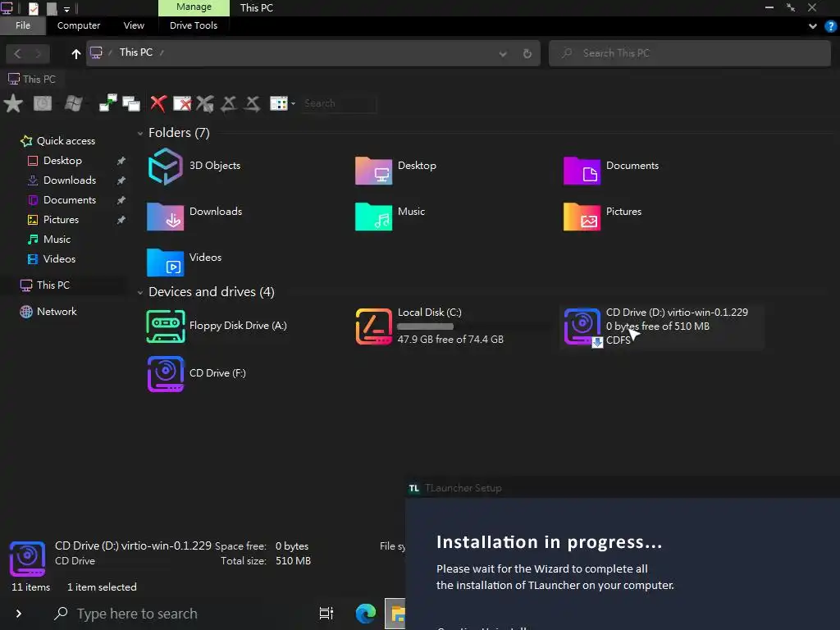The width and height of the screenshot is (840, 630).
Task: Select Local Disk (C:) drive
Action: point(430,326)
